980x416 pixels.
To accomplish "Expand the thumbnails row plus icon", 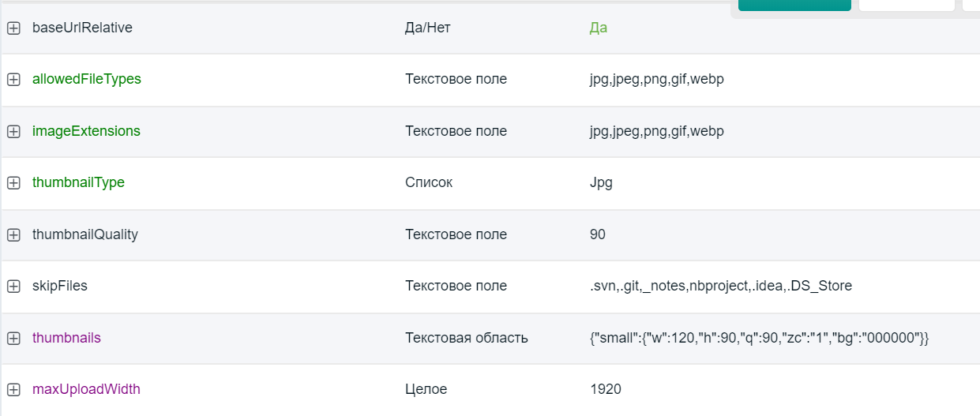I will (13, 338).
